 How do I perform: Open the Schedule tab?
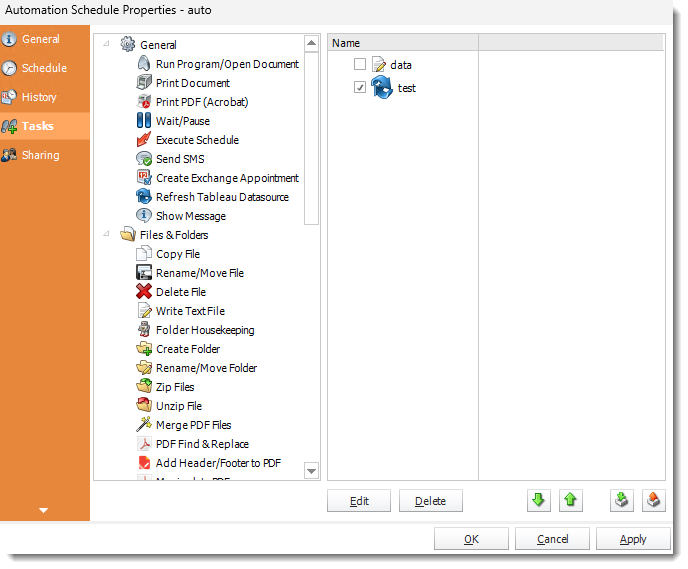point(44,68)
